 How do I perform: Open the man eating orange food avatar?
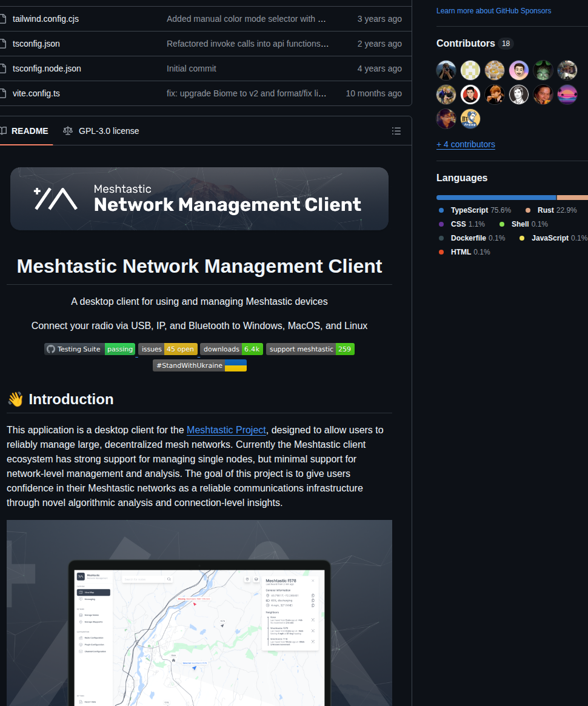click(543, 95)
